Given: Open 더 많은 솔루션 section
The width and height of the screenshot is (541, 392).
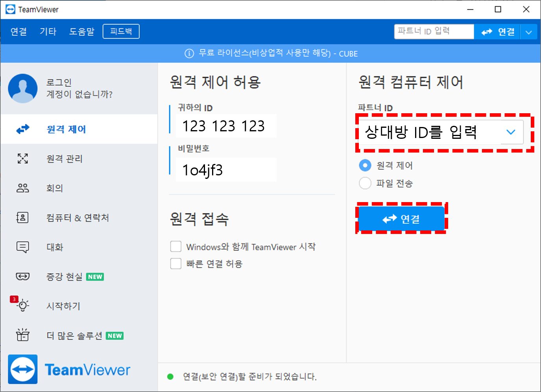Looking at the screenshot, I should (x=79, y=335).
